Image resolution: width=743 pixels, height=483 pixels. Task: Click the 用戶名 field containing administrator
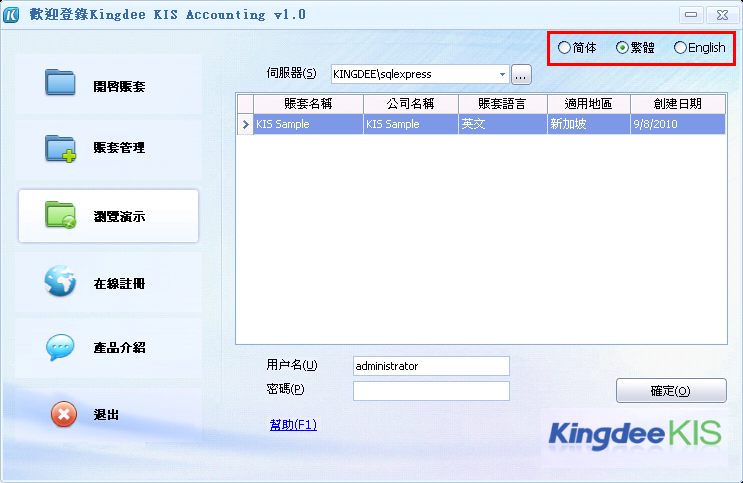[431, 366]
